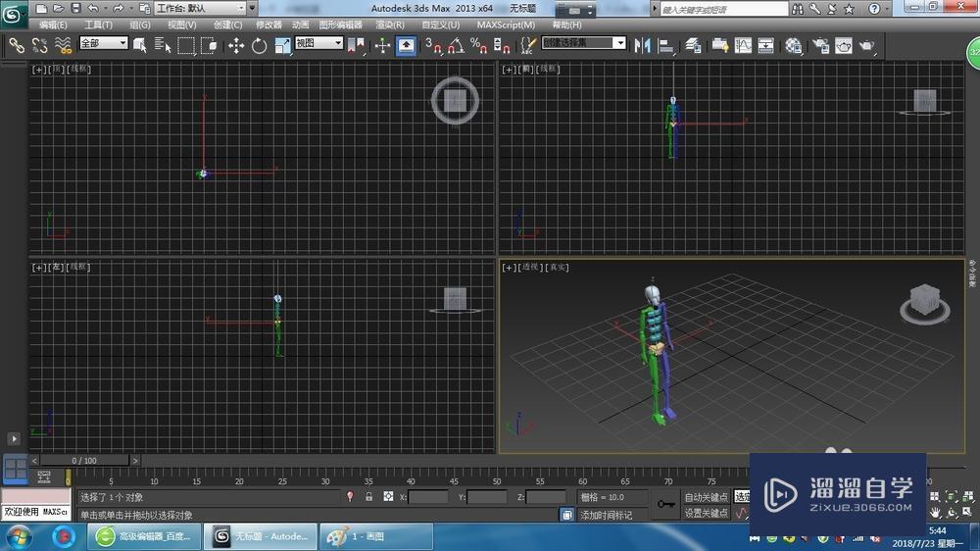Open the 工作台 workspace dropdown
Viewport: 980px width, 551px height.
(x=200, y=8)
